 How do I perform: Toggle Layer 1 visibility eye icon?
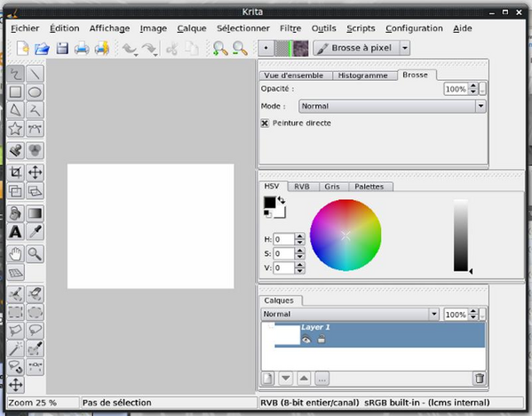pos(306,340)
